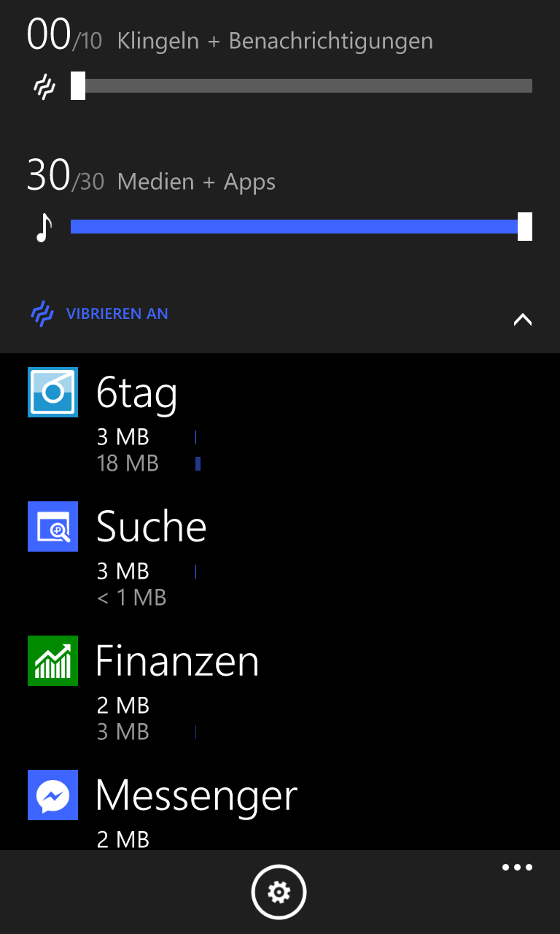Viewport: 560px width, 934px height.
Task: Click the Medien + Apps volume slider
Action: [x=292, y=227]
